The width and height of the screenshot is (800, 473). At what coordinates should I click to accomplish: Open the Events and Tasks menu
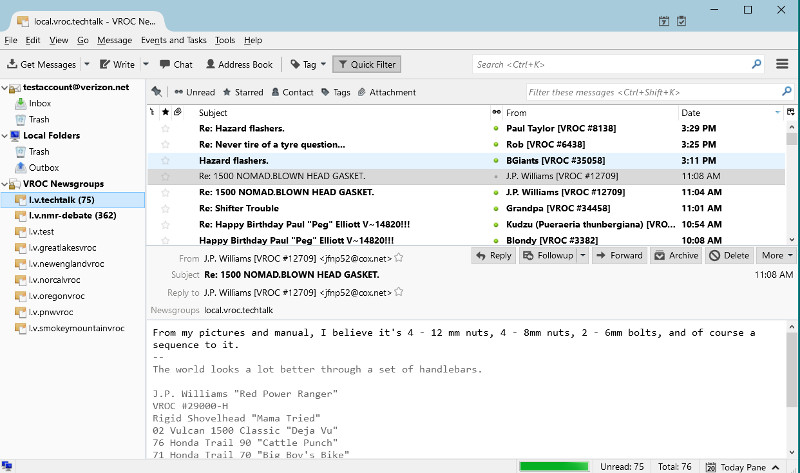(x=173, y=40)
